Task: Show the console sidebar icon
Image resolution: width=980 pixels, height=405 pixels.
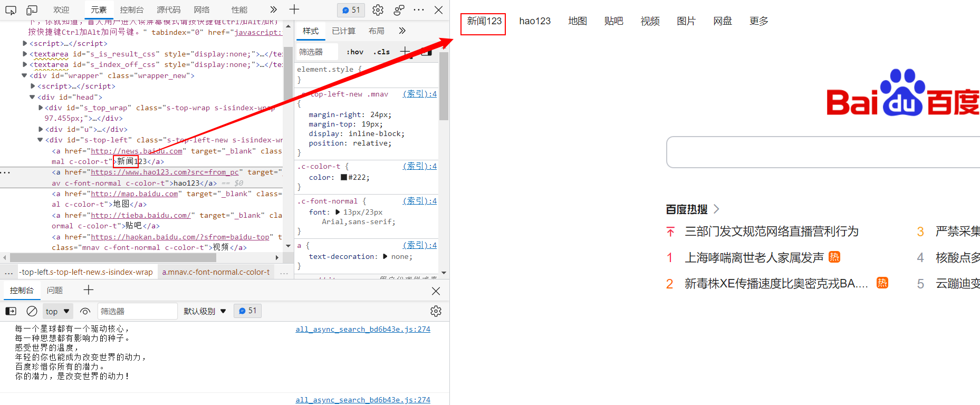Action: (x=11, y=311)
